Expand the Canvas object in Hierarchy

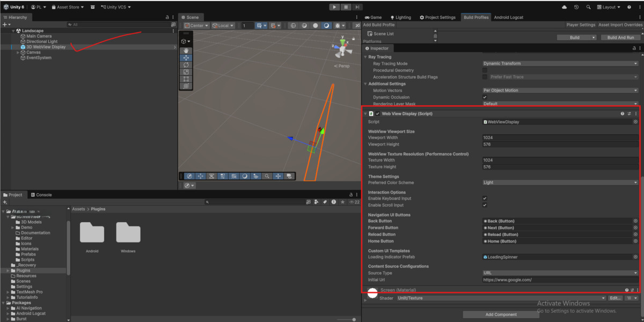coord(18,53)
